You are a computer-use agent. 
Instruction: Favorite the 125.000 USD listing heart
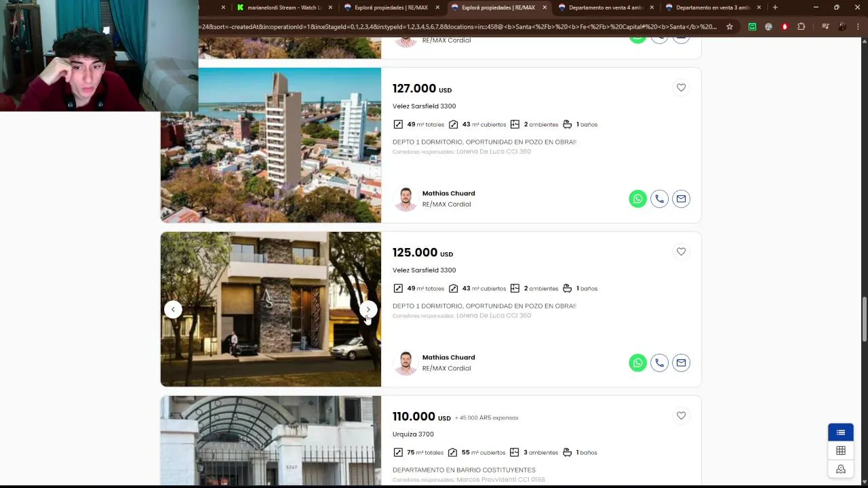click(x=681, y=251)
